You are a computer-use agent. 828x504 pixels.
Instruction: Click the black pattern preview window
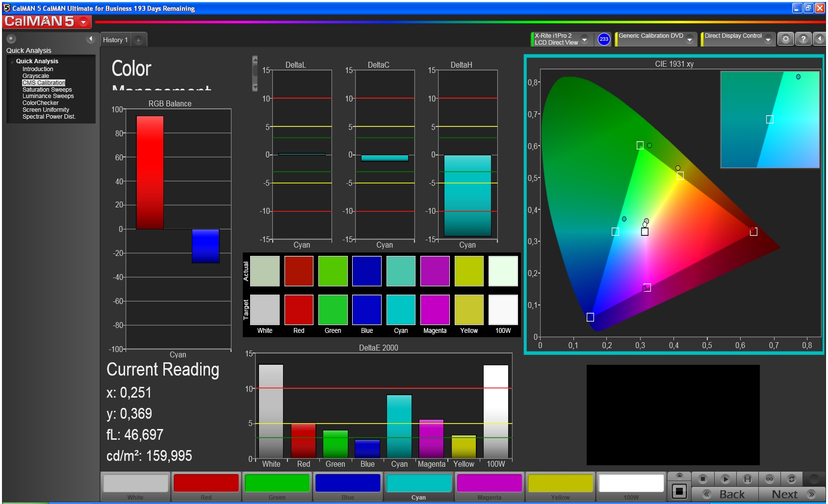pyautogui.click(x=673, y=415)
